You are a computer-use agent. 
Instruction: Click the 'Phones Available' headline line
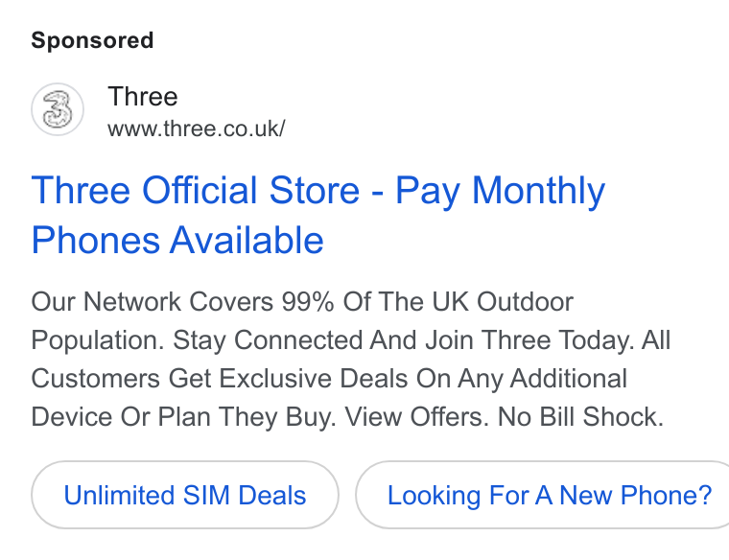(177, 241)
